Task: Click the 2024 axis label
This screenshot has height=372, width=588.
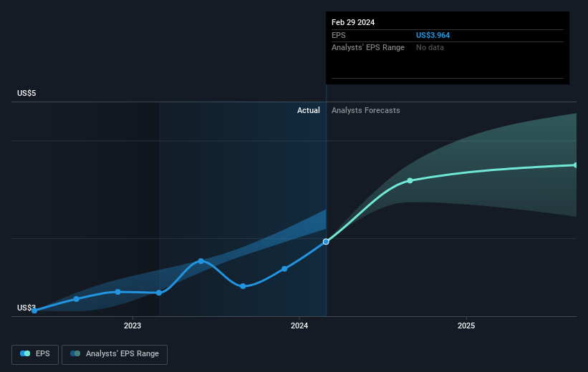Action: pos(299,325)
